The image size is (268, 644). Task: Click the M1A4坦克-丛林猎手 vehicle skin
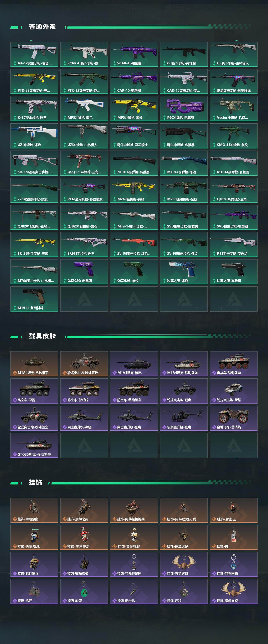point(34,364)
